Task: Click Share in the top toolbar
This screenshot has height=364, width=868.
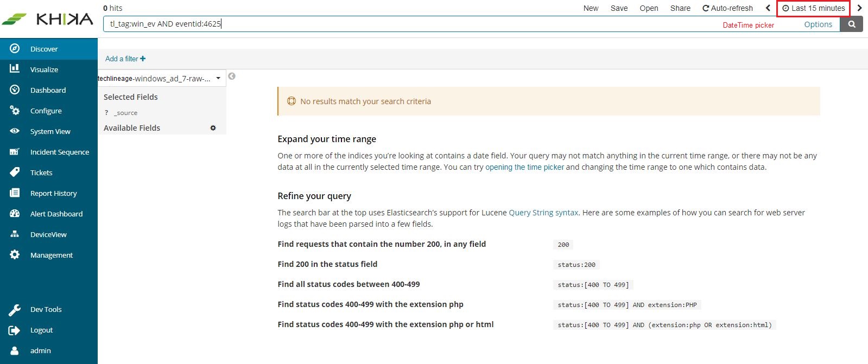Action: pos(680,8)
